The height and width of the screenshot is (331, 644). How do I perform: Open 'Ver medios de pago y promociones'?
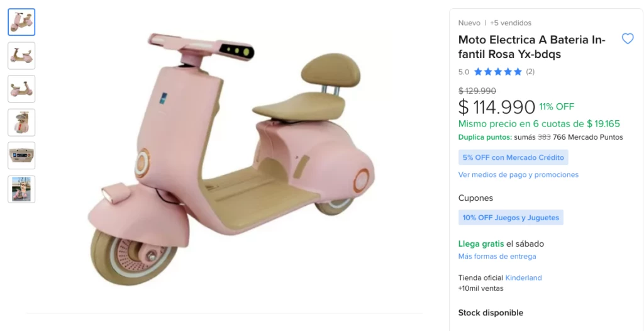pyautogui.click(x=518, y=175)
